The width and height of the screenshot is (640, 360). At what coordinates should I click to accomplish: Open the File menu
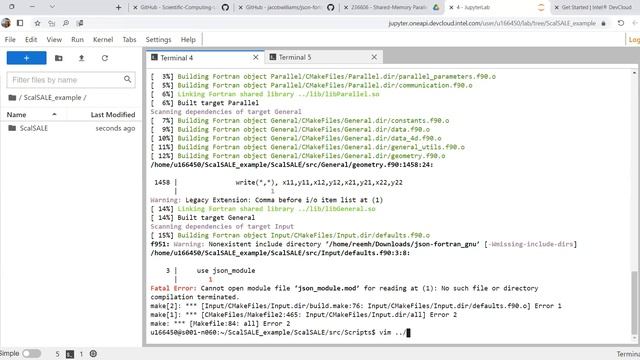tap(10, 40)
